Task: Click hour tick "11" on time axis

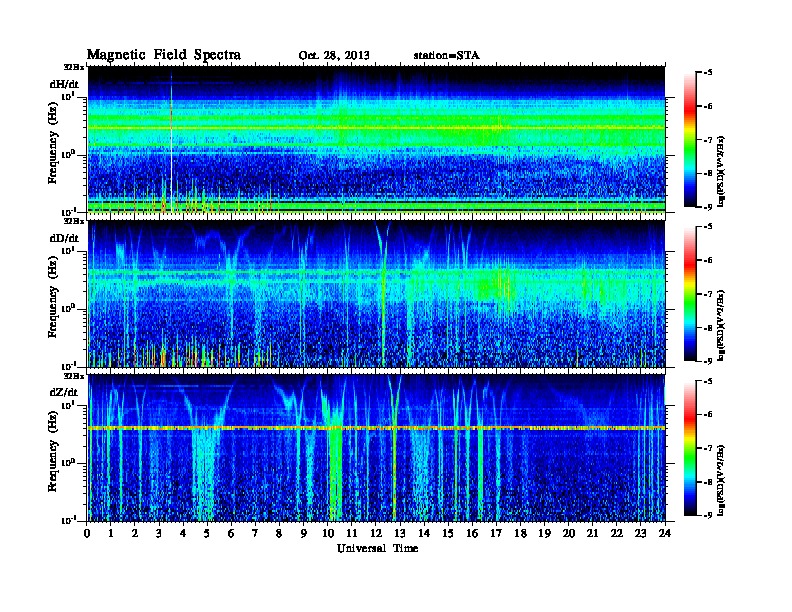Action: pyautogui.click(x=352, y=534)
